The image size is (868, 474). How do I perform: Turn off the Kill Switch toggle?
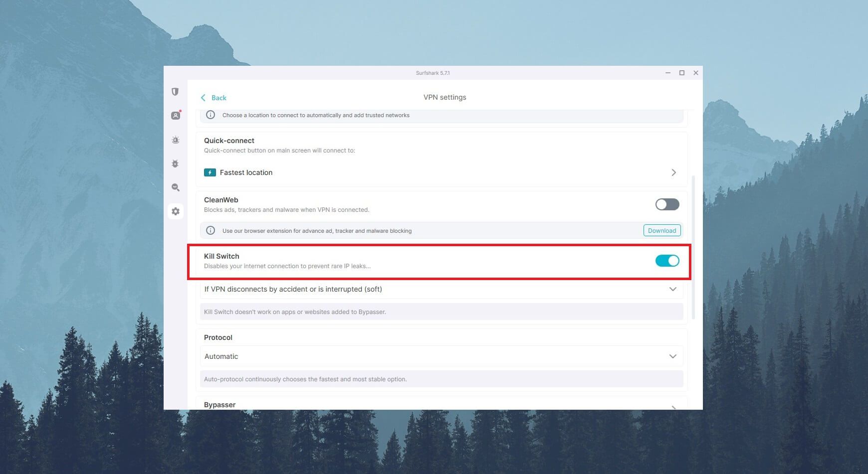click(667, 261)
